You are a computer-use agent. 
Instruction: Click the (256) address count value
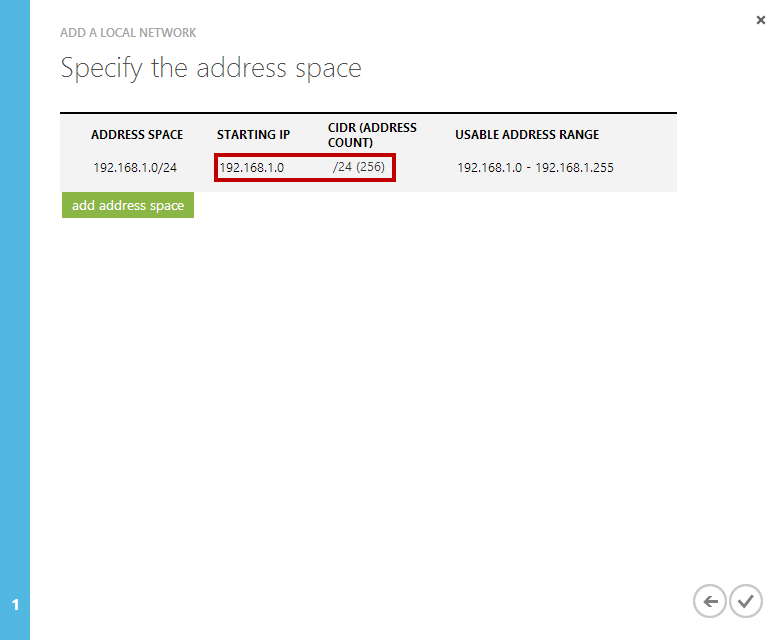[x=371, y=167]
